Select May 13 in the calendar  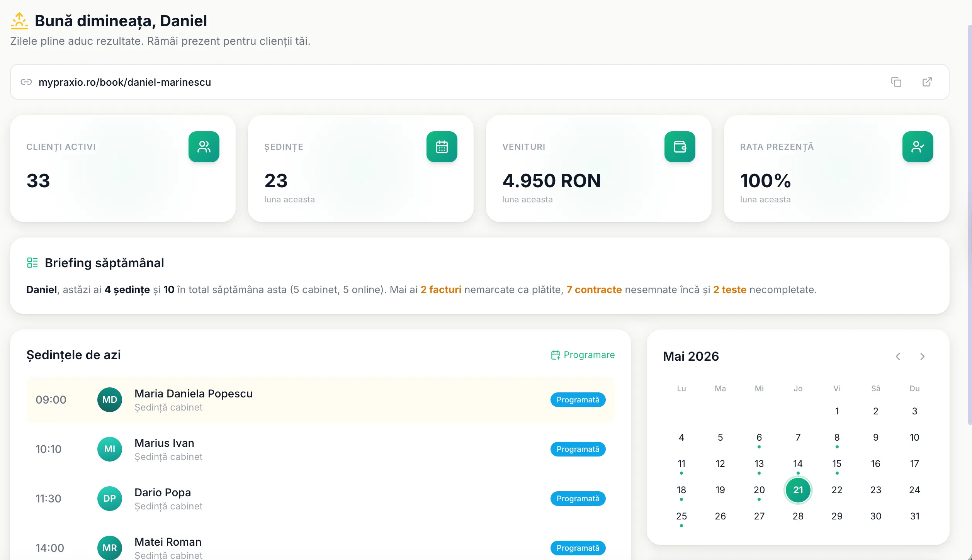coord(759,464)
